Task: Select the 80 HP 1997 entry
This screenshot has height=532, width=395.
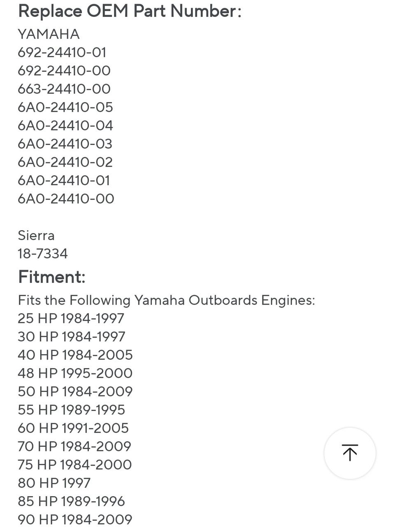Action: point(54,483)
